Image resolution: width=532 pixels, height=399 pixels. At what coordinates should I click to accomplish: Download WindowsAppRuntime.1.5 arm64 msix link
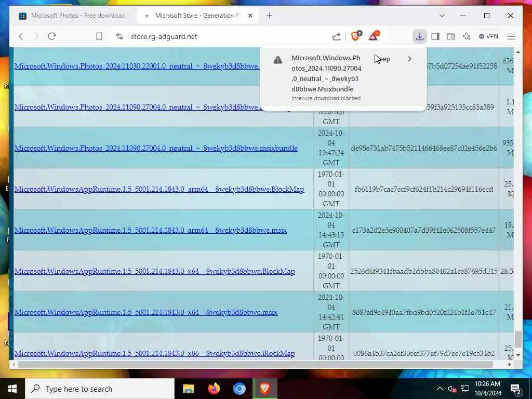click(x=150, y=230)
